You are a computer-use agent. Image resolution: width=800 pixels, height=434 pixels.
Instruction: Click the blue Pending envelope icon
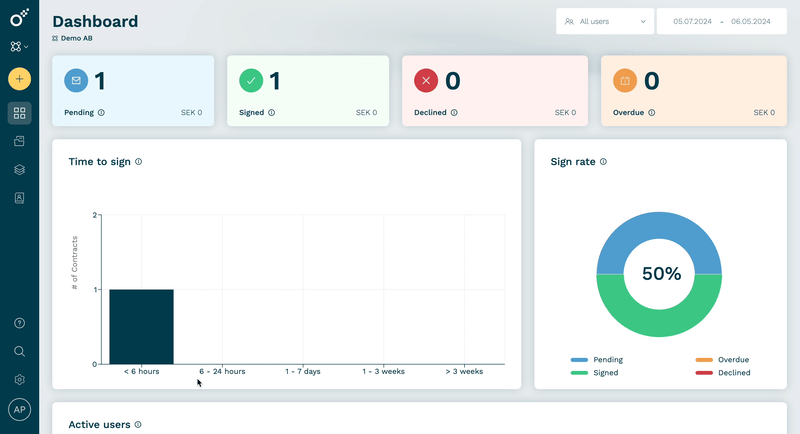(76, 81)
